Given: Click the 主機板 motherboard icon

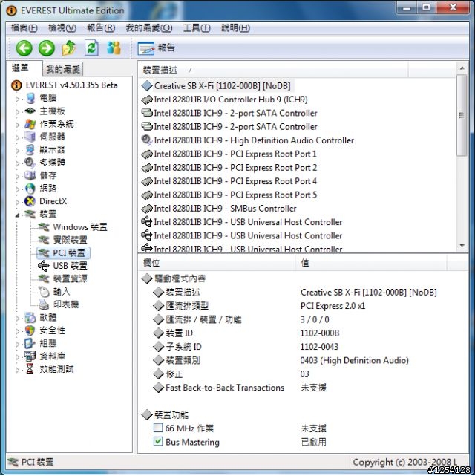Looking at the screenshot, I should click(30, 111).
